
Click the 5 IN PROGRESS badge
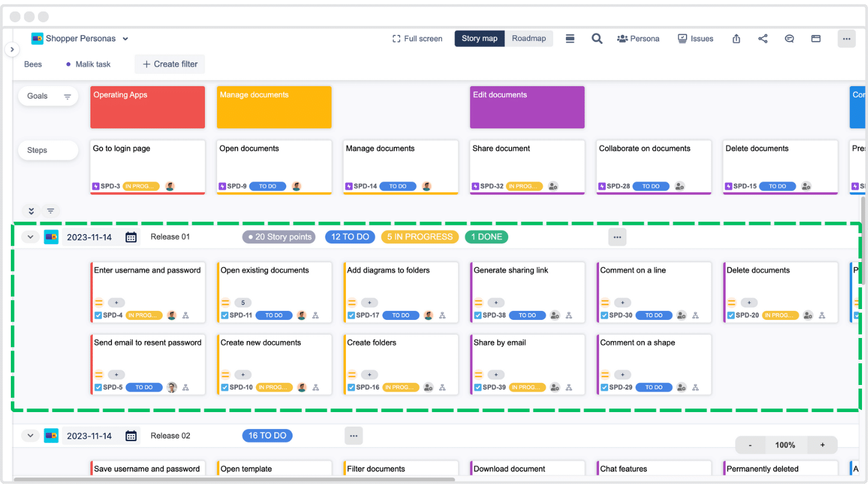(420, 237)
